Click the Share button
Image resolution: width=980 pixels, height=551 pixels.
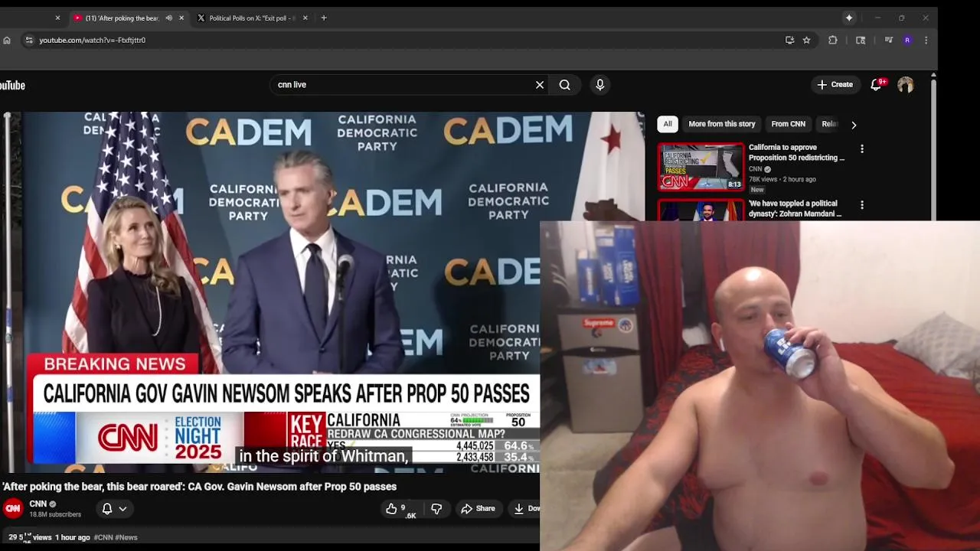point(478,509)
